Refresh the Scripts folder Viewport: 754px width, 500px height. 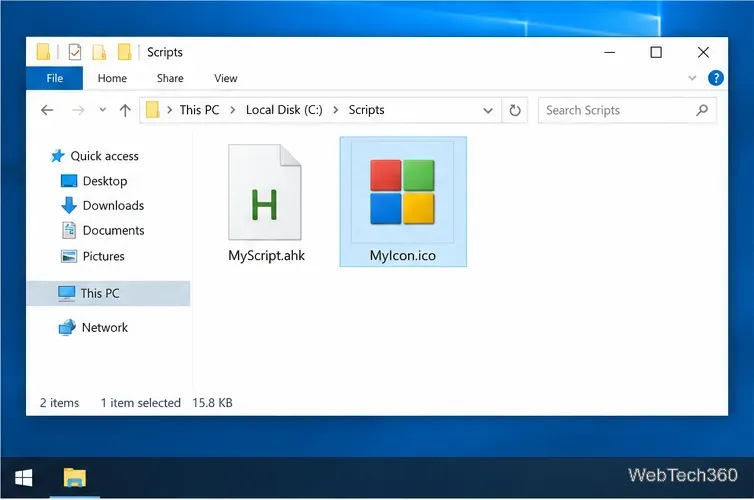pos(515,110)
